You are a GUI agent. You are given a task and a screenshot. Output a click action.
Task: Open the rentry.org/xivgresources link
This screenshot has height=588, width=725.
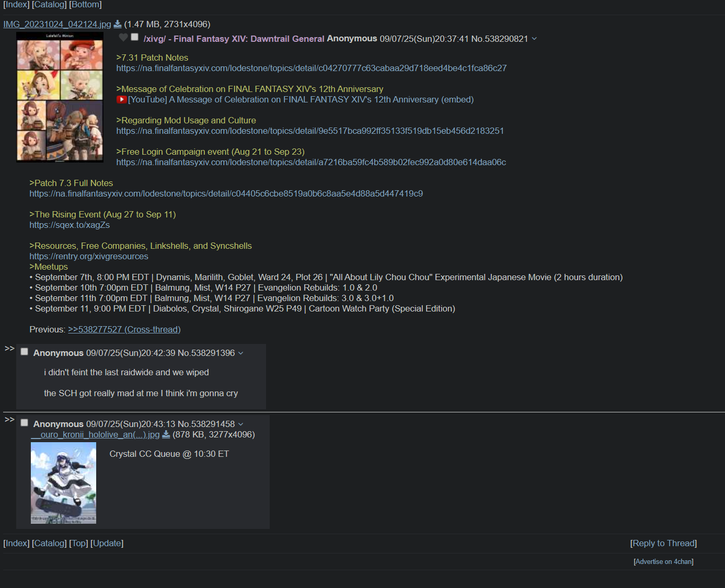tap(89, 257)
